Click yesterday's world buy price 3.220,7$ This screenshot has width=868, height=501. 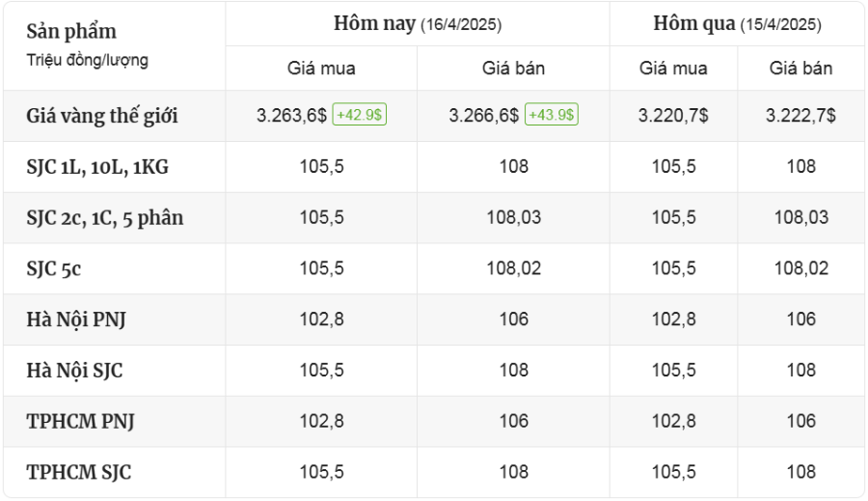click(x=673, y=115)
